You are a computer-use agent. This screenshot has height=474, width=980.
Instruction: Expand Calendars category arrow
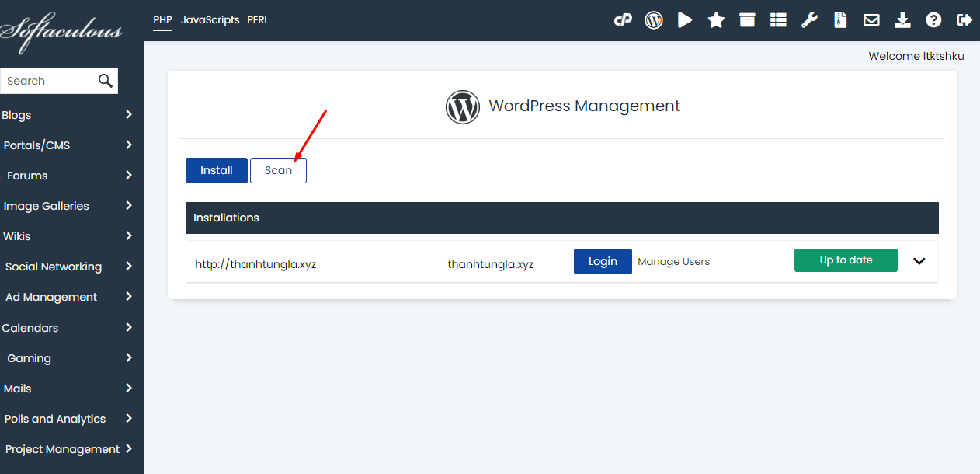(x=129, y=327)
